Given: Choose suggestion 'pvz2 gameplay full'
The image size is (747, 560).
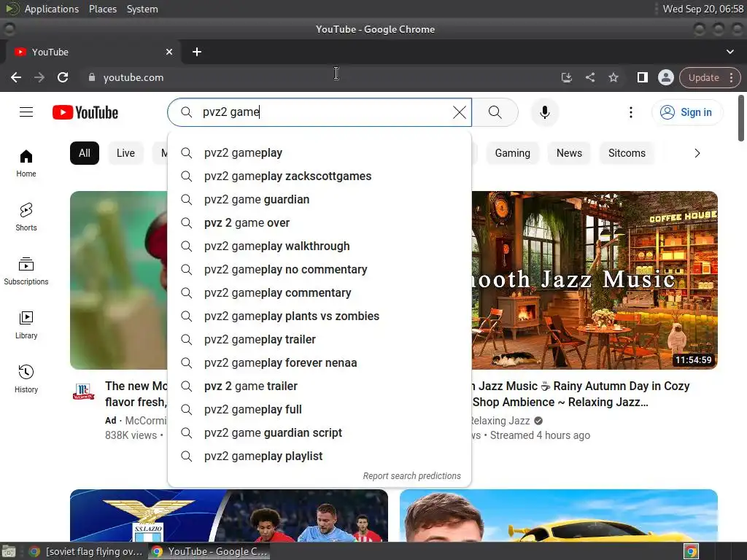Looking at the screenshot, I should tap(320, 410).
